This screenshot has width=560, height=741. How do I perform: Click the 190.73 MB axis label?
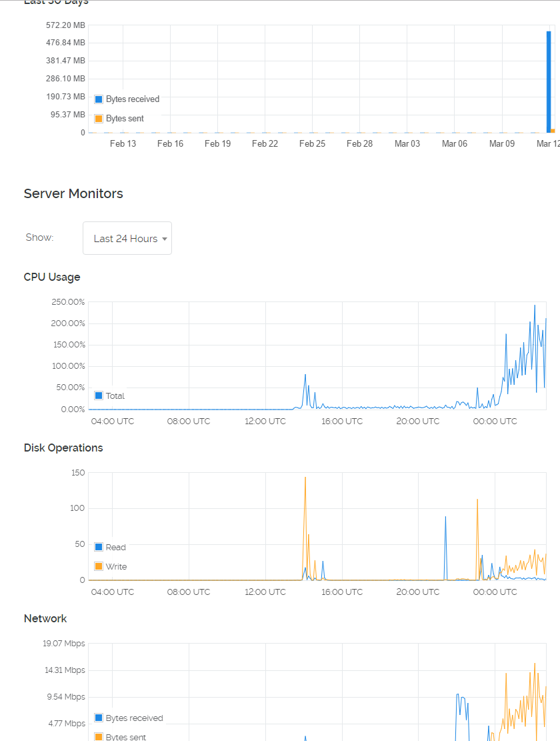65,97
